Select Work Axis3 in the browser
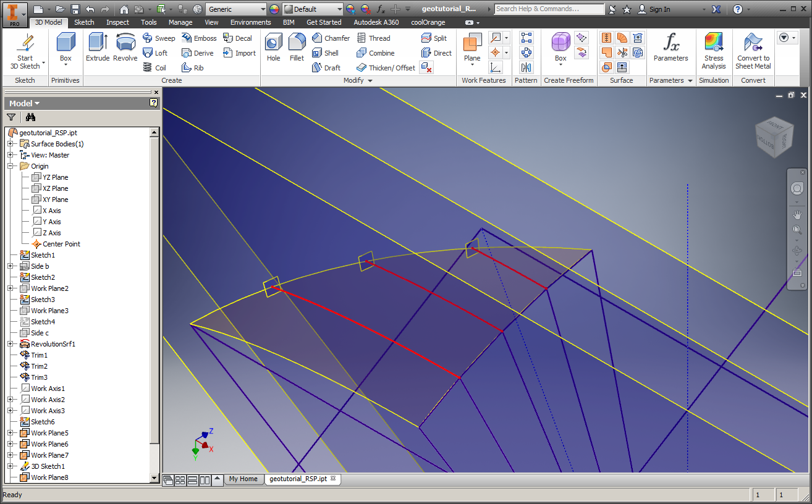The height and width of the screenshot is (504, 812). click(x=42, y=411)
